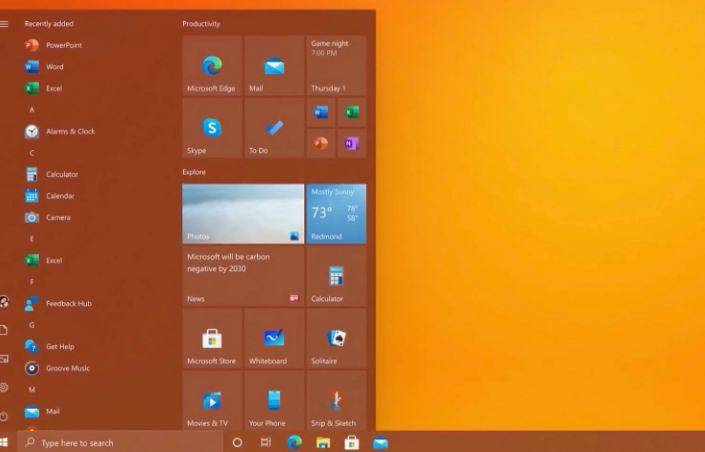Click the C letter header in app list
This screenshot has height=452, width=705.
pos(31,153)
